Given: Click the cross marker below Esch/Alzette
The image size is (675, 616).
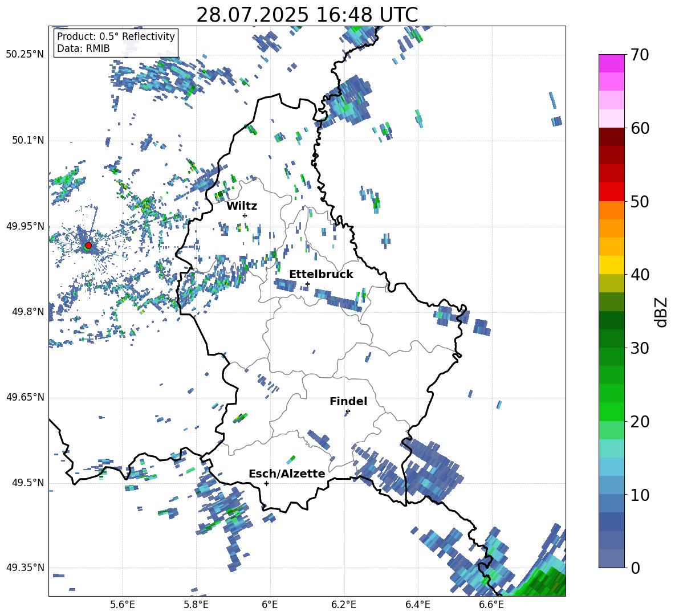Looking at the screenshot, I should (266, 483).
